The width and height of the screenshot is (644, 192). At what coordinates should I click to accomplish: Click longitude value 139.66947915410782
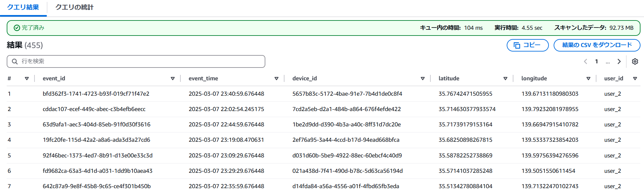(x=550, y=124)
